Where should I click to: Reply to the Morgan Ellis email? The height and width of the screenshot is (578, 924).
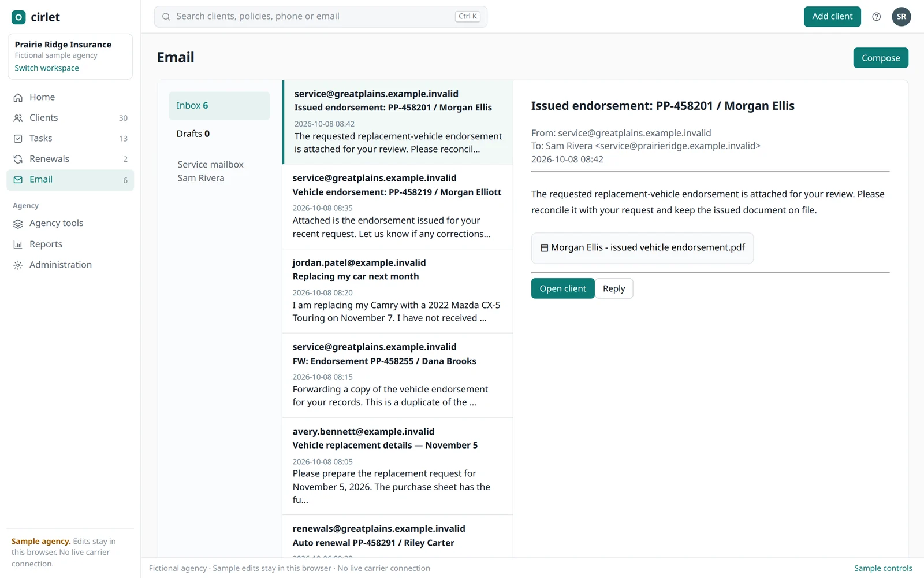click(x=614, y=288)
